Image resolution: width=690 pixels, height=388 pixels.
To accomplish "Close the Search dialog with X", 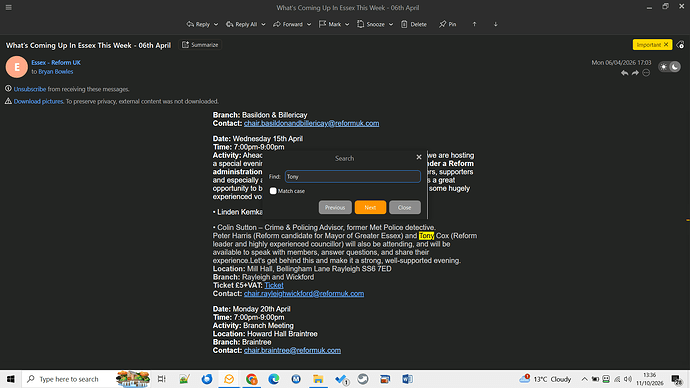I will coord(419,157).
